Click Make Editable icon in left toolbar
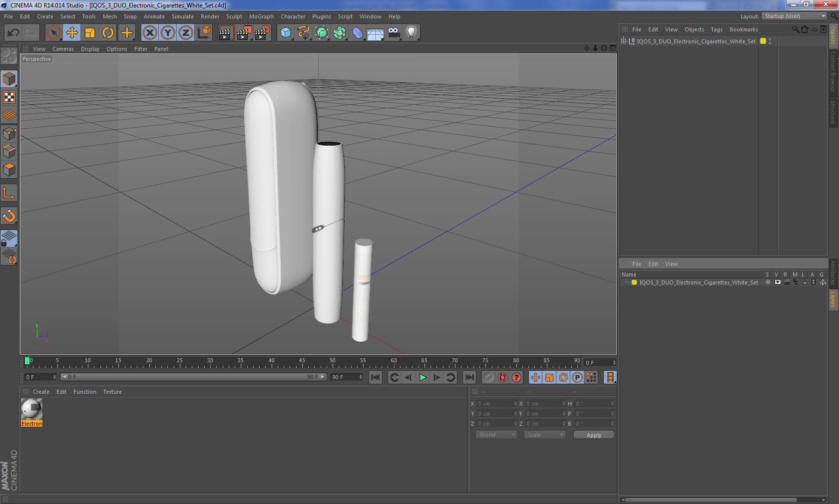This screenshot has width=839, height=504. 9,56
